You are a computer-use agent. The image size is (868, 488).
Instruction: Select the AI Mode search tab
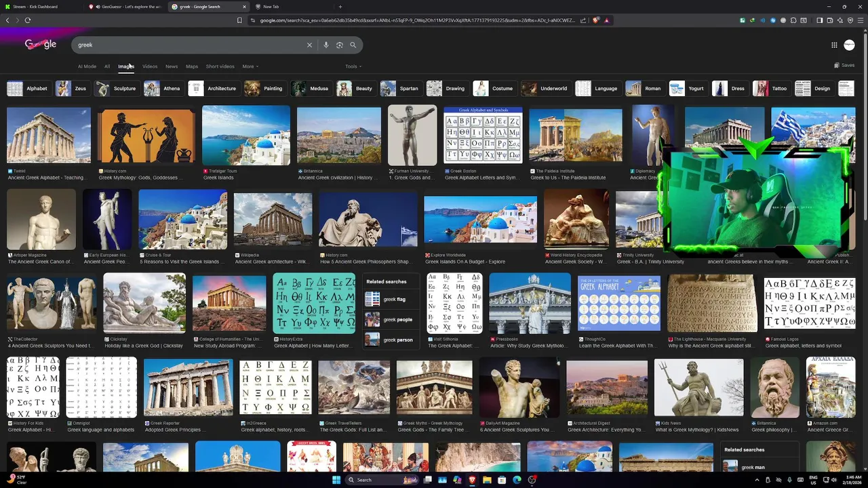tap(87, 66)
